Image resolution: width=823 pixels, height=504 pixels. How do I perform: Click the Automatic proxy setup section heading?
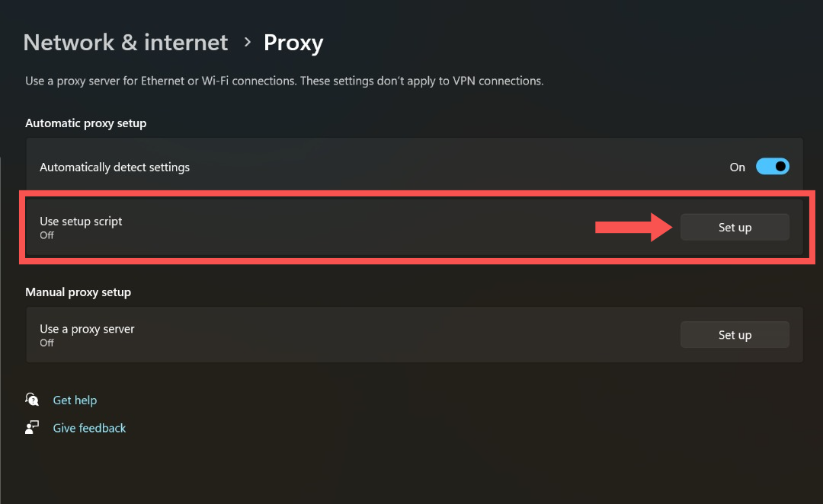pos(85,123)
